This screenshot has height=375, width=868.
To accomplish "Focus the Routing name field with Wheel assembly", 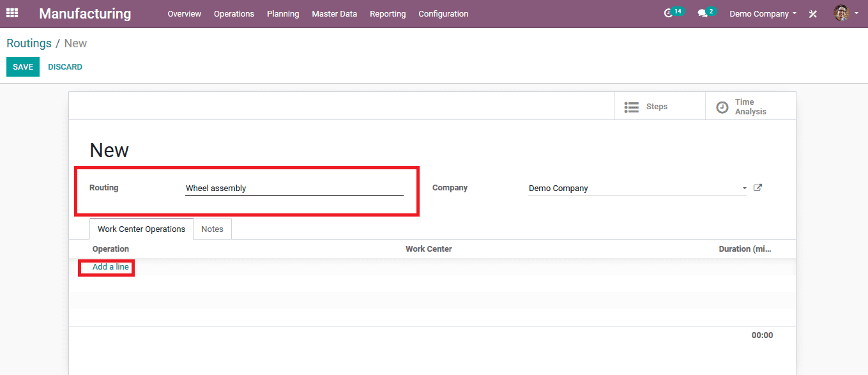I will coord(294,188).
